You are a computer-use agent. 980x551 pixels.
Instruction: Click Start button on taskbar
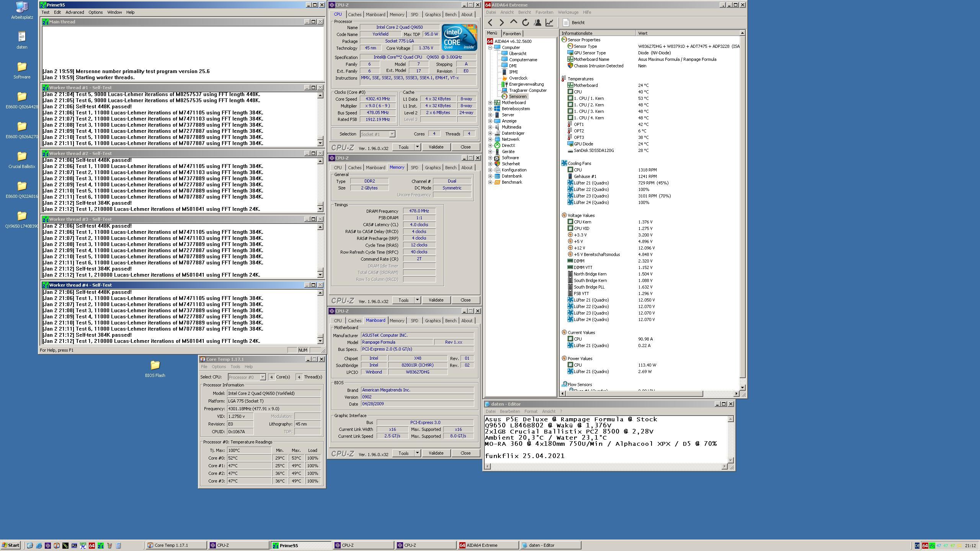[x=11, y=546]
